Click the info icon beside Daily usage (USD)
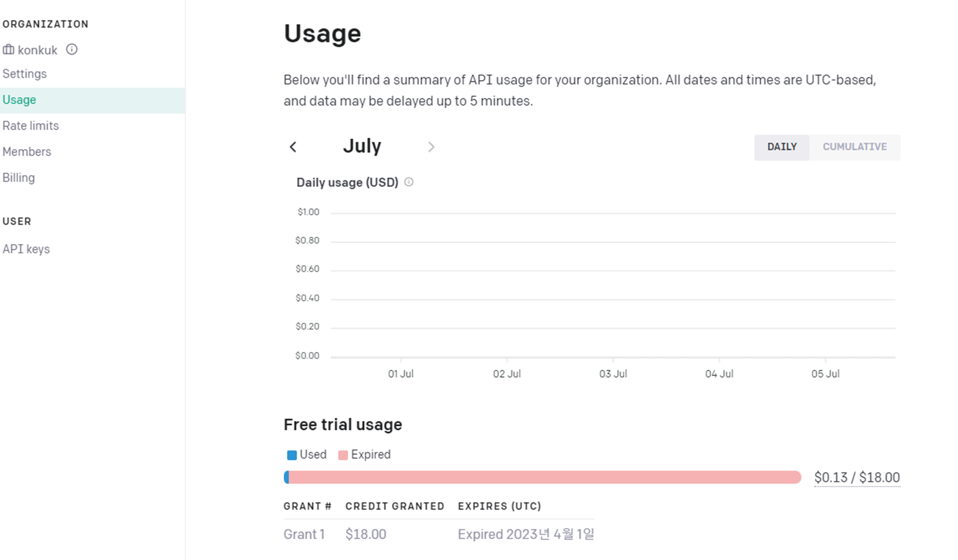Viewport: 958px width, 560px height. (409, 182)
